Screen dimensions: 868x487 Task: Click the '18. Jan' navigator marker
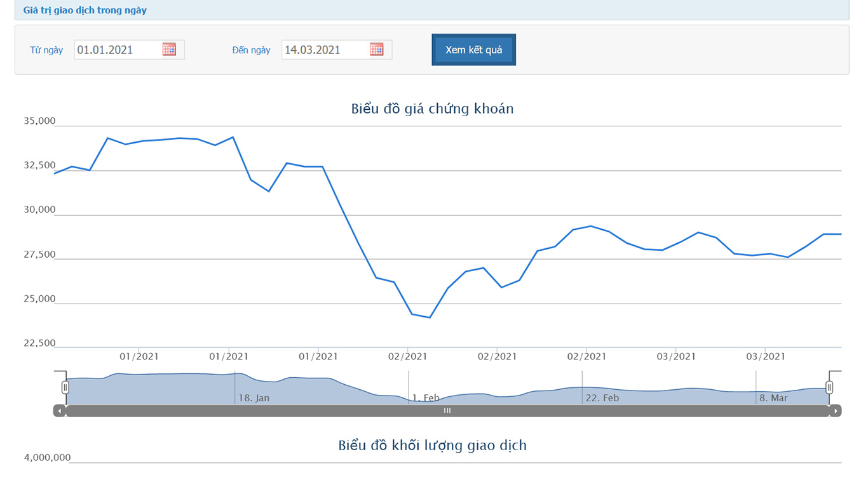(254, 398)
